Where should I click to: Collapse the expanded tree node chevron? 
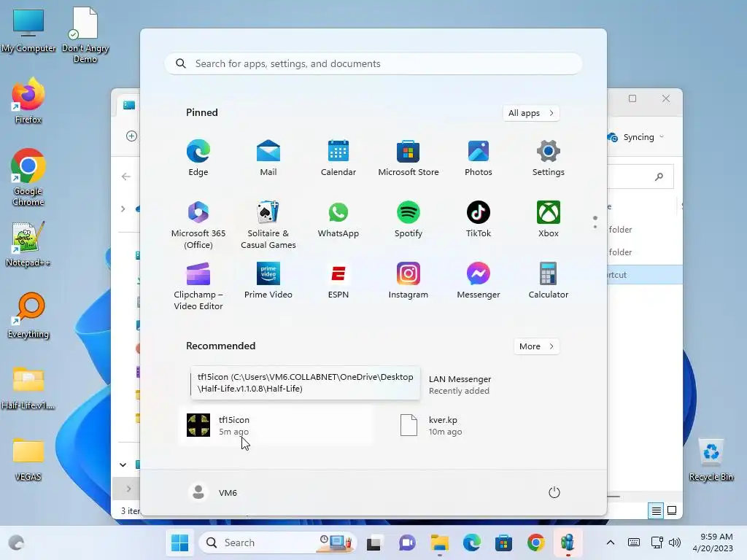123,464
